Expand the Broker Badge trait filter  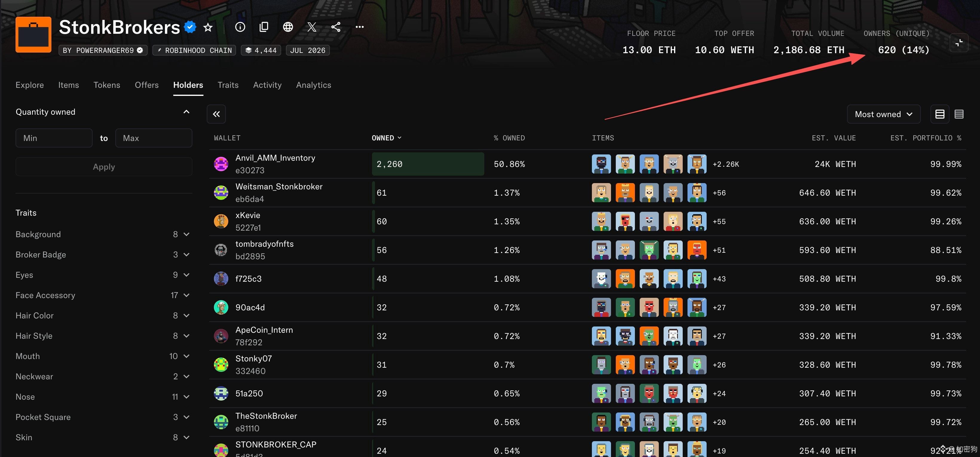[x=186, y=254]
